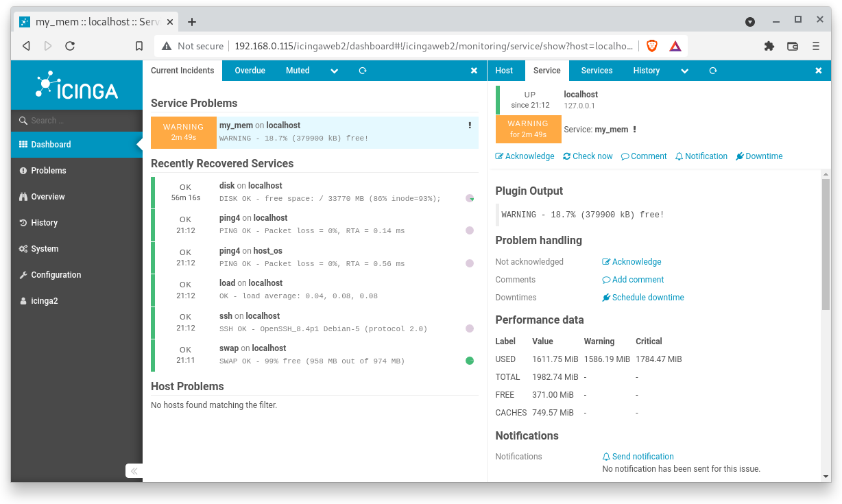Open the browser hamburger menu
Screen dimensions: 842x504
coord(816,46)
